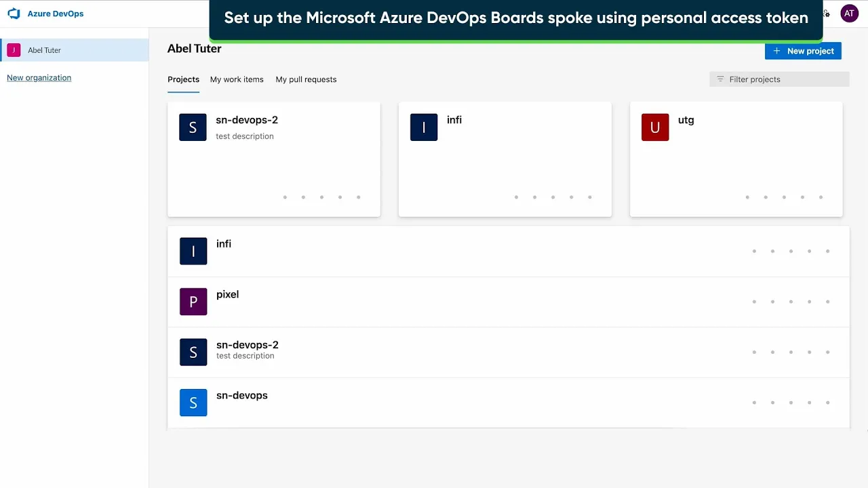The image size is (868, 488).
Task: Select Abel Tuter in the sidebar
Action: point(44,50)
